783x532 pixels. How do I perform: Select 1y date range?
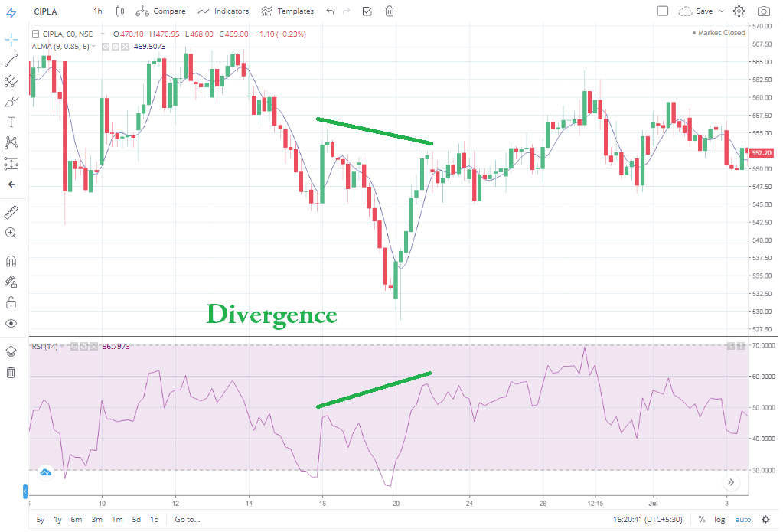(x=58, y=520)
